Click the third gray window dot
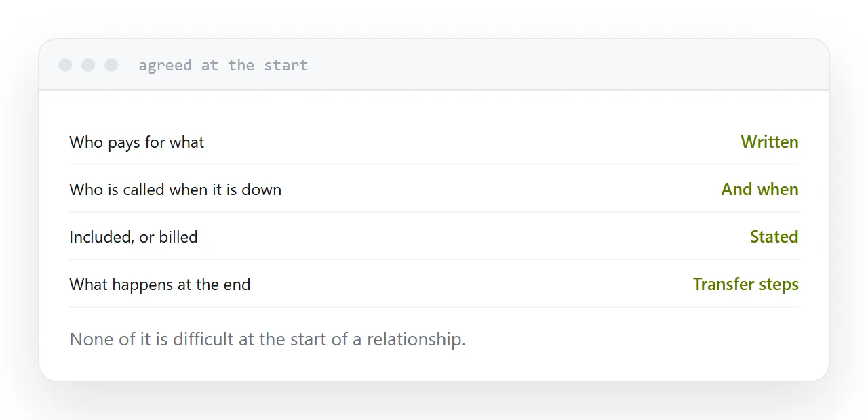 pyautogui.click(x=111, y=65)
